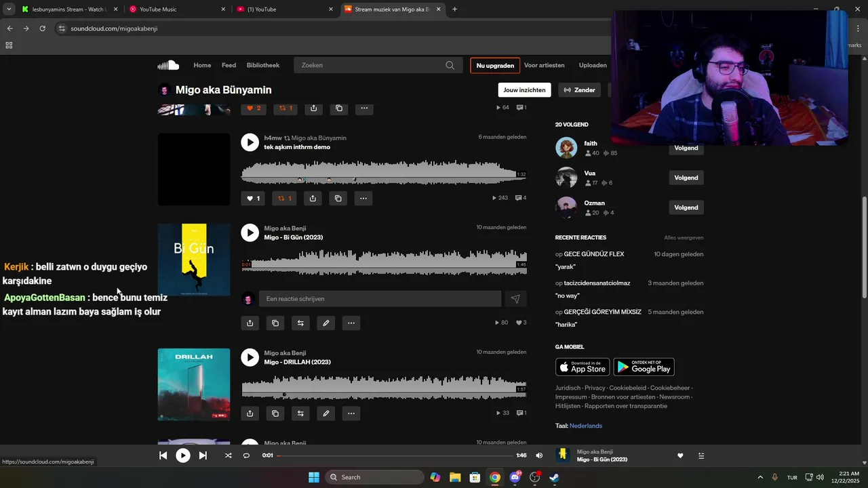The height and width of the screenshot is (488, 868).
Task: Share the DRILLAH (2023) track
Action: pyautogui.click(x=250, y=413)
